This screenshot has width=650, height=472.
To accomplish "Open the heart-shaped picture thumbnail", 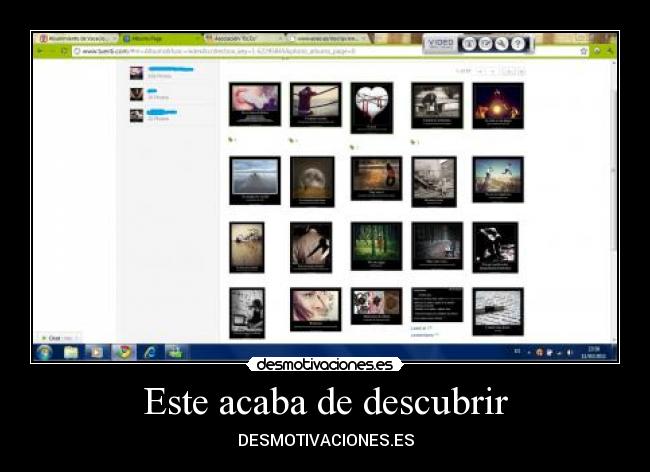I will click(x=372, y=108).
